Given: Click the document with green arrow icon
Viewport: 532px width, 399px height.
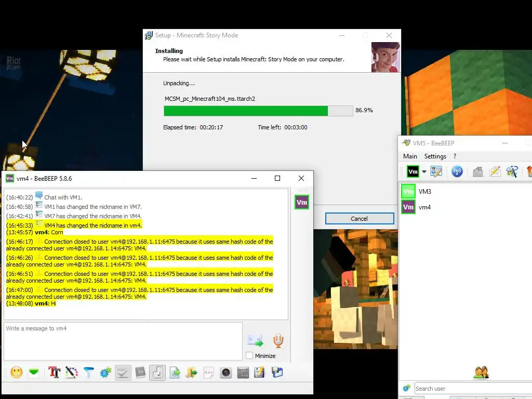Looking at the screenshot, I should coord(175,372).
